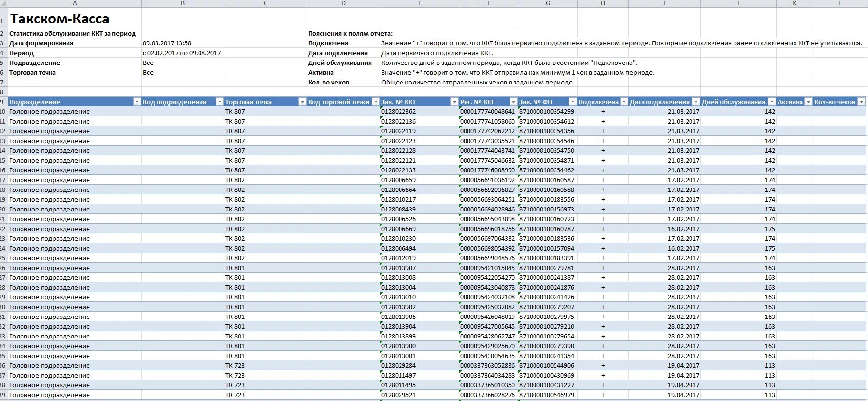Select cell with serial 0128006659

(x=420, y=180)
